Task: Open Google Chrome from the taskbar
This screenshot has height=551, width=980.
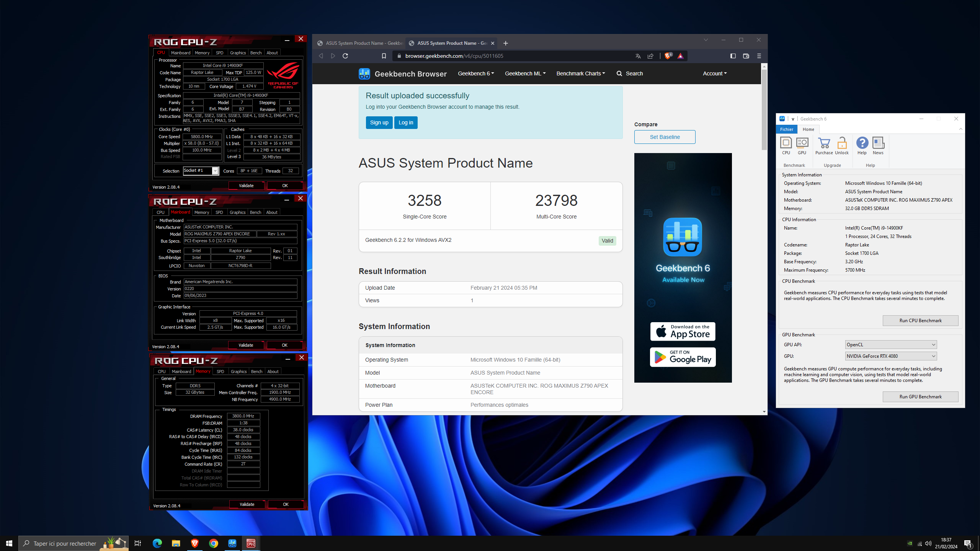Action: 214,543
